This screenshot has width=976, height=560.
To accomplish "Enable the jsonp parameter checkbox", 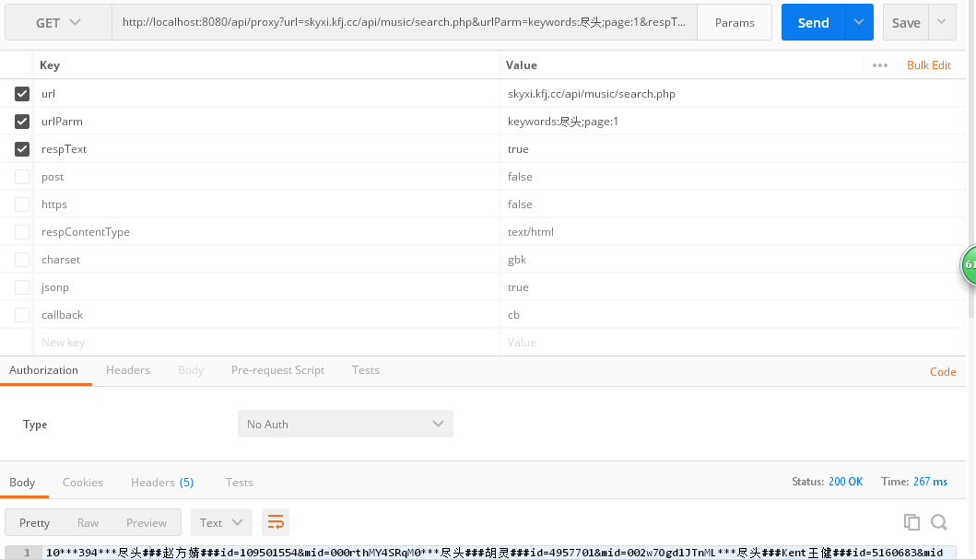I will pos(22,287).
